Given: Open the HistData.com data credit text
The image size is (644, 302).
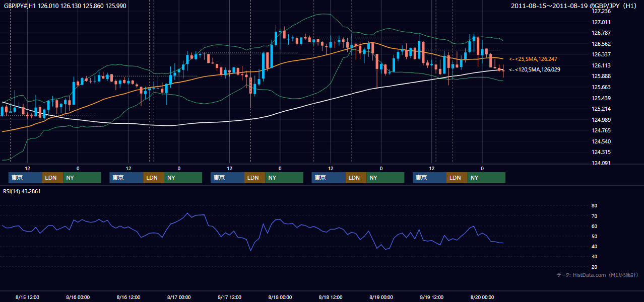Looking at the screenshot, I should [598, 275].
